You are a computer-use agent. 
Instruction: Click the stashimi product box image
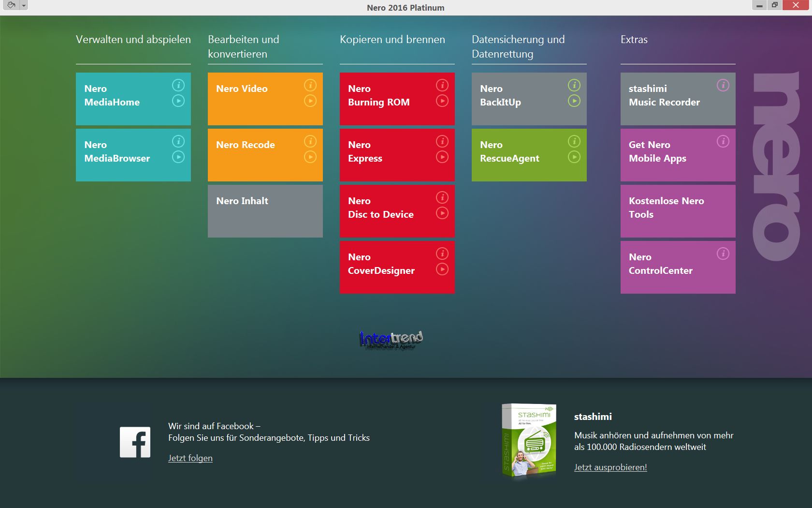tap(529, 441)
